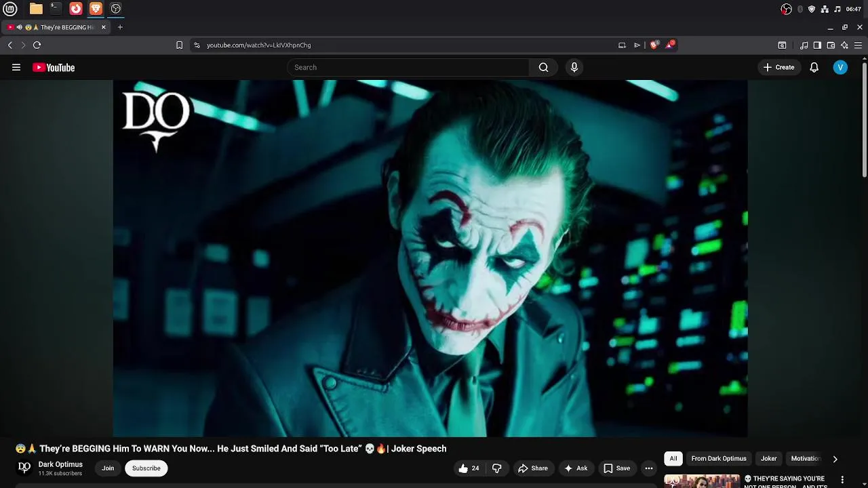Open Brave Leo AI sparkle icon
This screenshot has height=488, width=868.
click(x=844, y=45)
